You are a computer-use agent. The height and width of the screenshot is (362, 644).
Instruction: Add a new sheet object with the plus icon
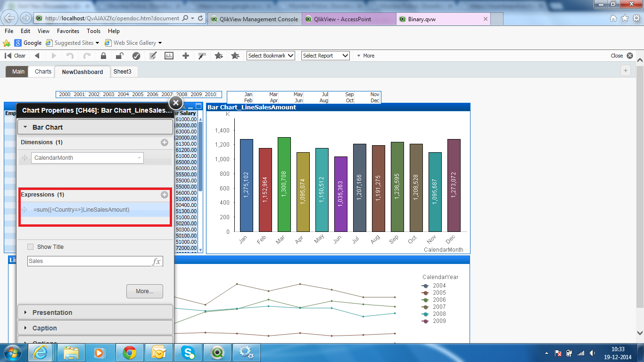click(186, 56)
